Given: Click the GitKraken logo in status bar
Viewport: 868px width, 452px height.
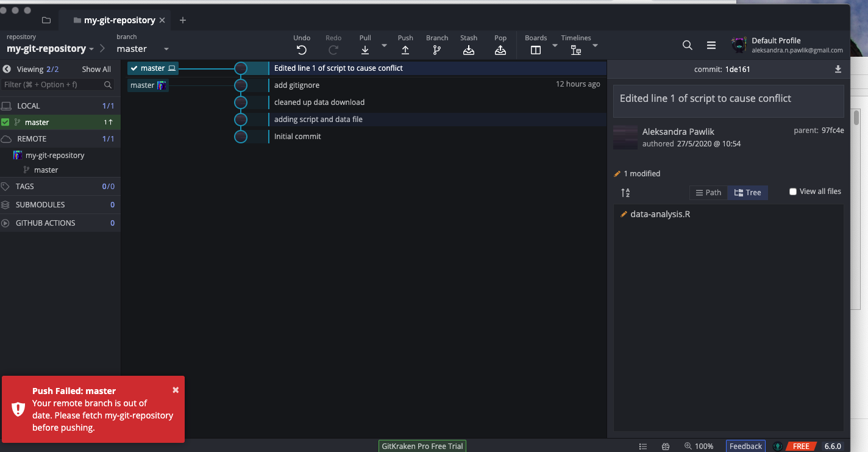Looking at the screenshot, I should point(778,447).
